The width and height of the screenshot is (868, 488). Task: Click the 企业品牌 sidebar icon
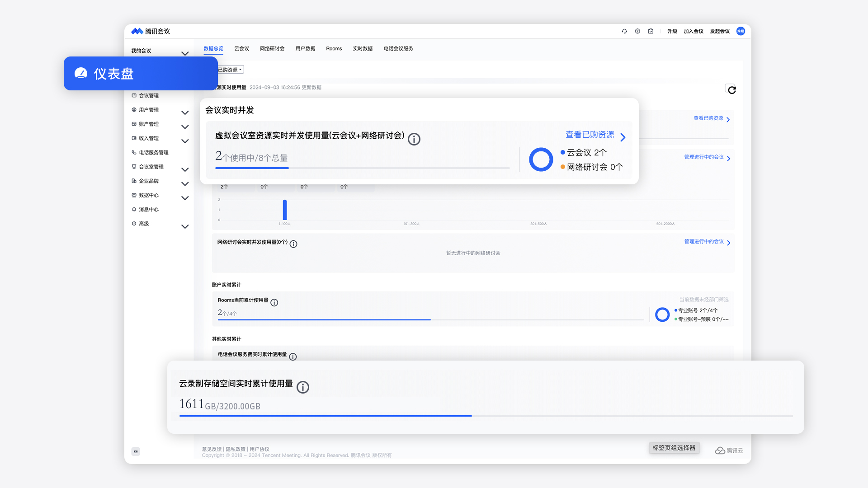coord(134,181)
